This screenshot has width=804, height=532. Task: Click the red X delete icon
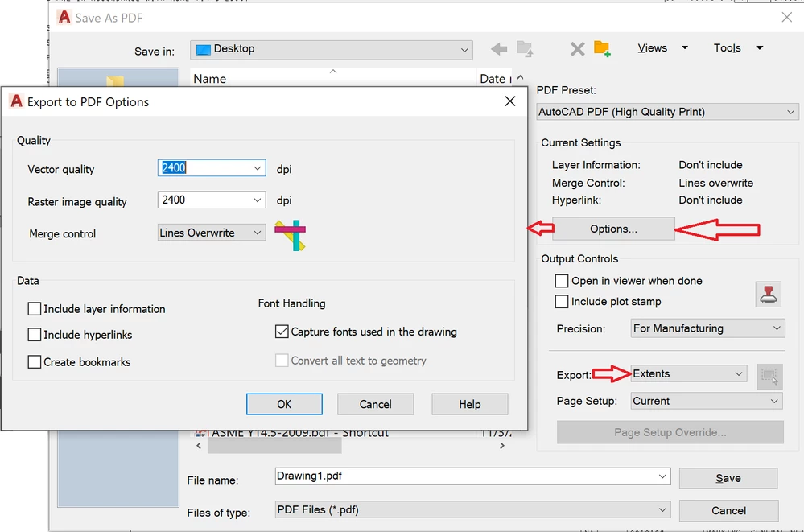[576, 48]
